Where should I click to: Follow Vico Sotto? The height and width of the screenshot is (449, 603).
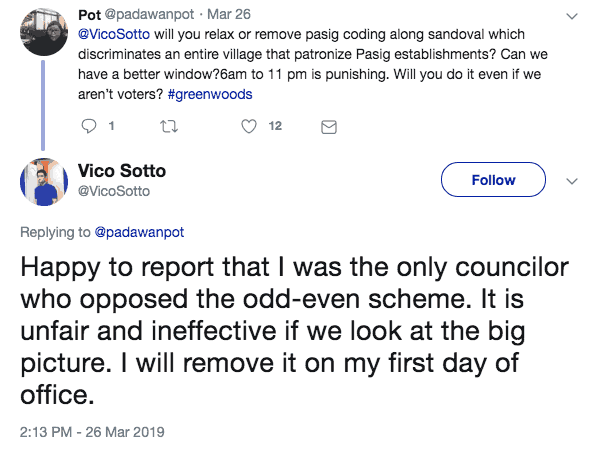[493, 180]
